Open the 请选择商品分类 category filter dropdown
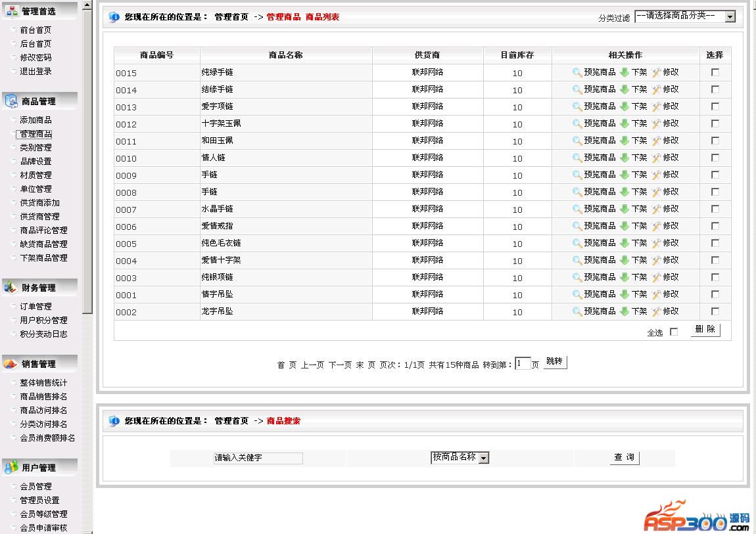756x534 pixels. (x=685, y=16)
